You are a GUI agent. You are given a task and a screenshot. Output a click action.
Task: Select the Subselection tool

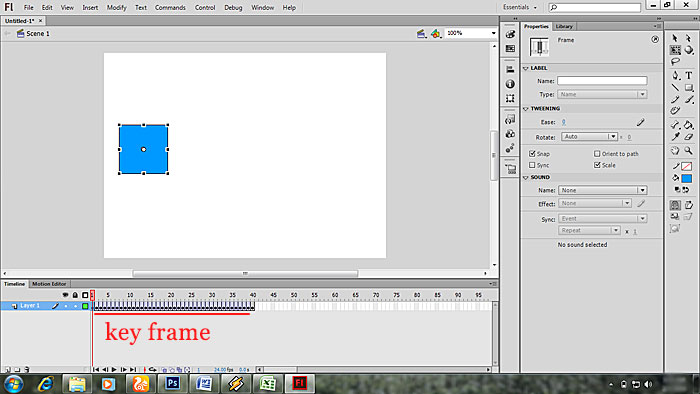[688, 38]
